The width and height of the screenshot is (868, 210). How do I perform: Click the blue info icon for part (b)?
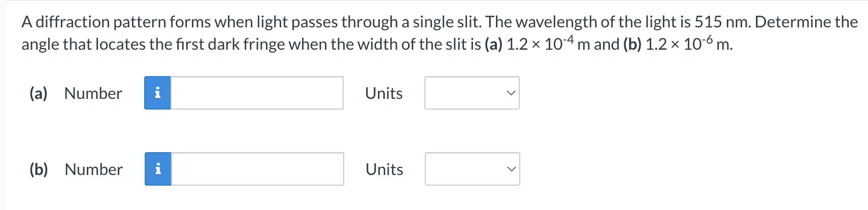[158, 169]
